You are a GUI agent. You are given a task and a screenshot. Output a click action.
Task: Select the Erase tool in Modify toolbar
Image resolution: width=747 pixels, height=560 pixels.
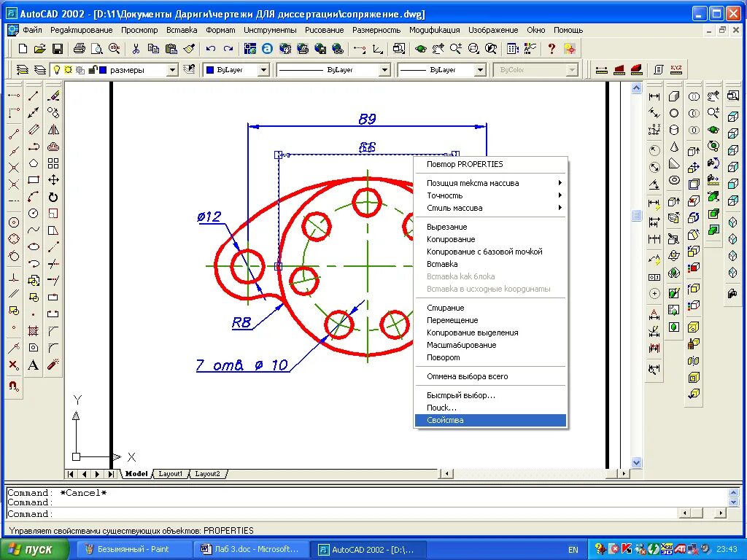(x=53, y=96)
